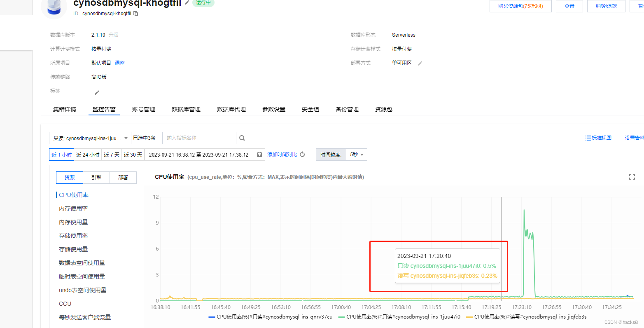644x328 pixels.
Task: Open the 参数设置 tab
Action: point(274,109)
